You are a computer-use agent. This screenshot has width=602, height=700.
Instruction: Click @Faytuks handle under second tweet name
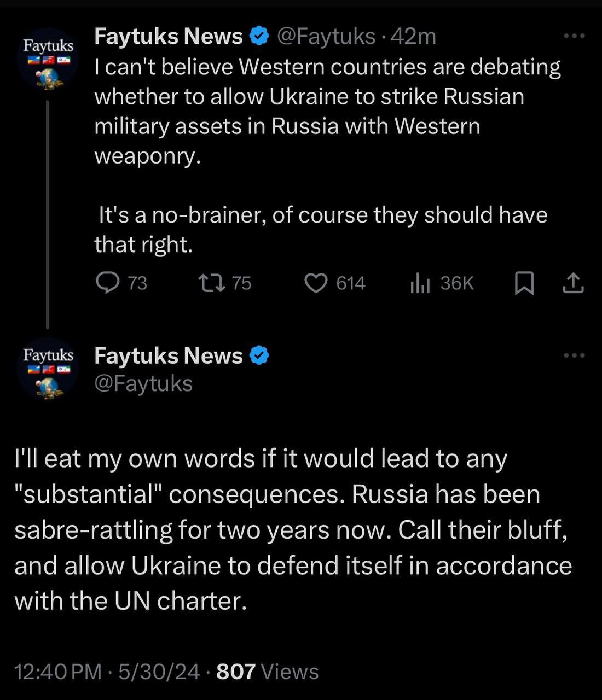[x=143, y=383]
